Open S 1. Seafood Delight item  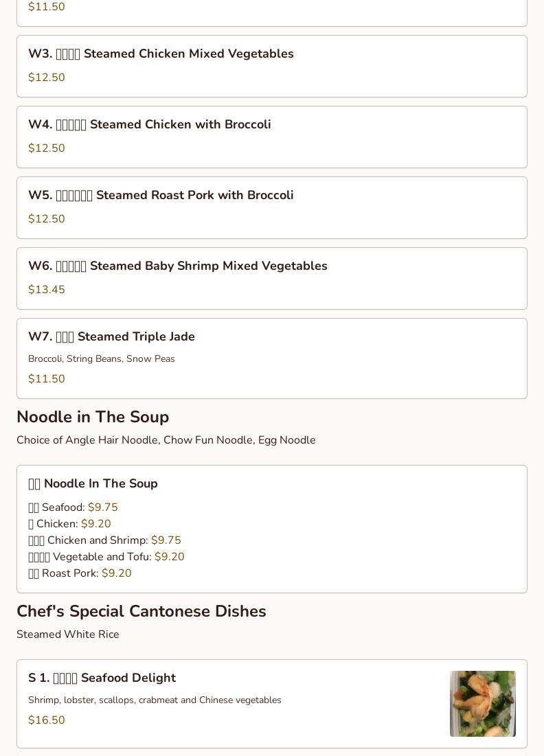pos(272,703)
